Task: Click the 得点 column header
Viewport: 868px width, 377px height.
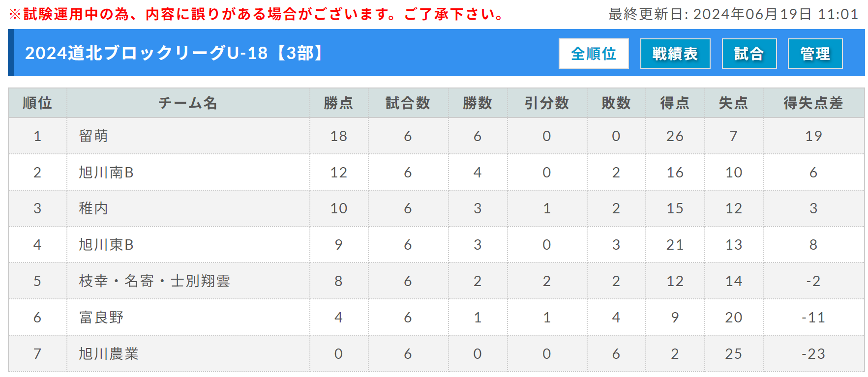Action: pyautogui.click(x=674, y=103)
